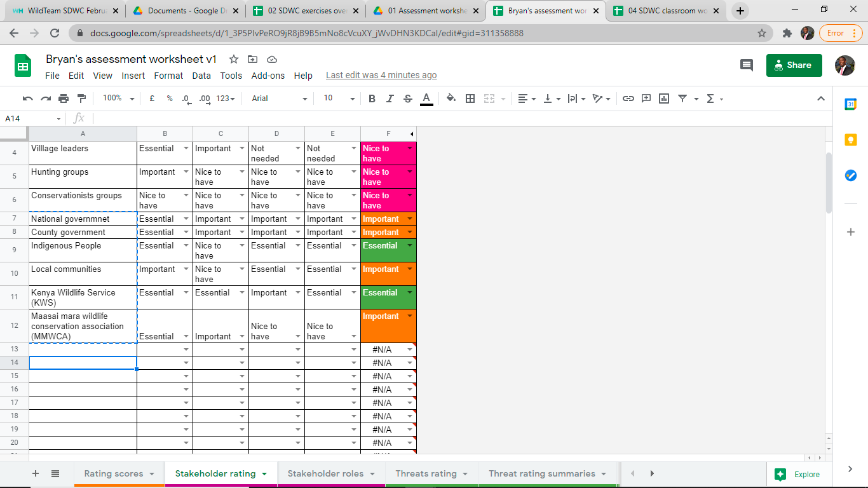Apply strikethrough formatting from toolbar
868x488 pixels.
[x=408, y=98]
